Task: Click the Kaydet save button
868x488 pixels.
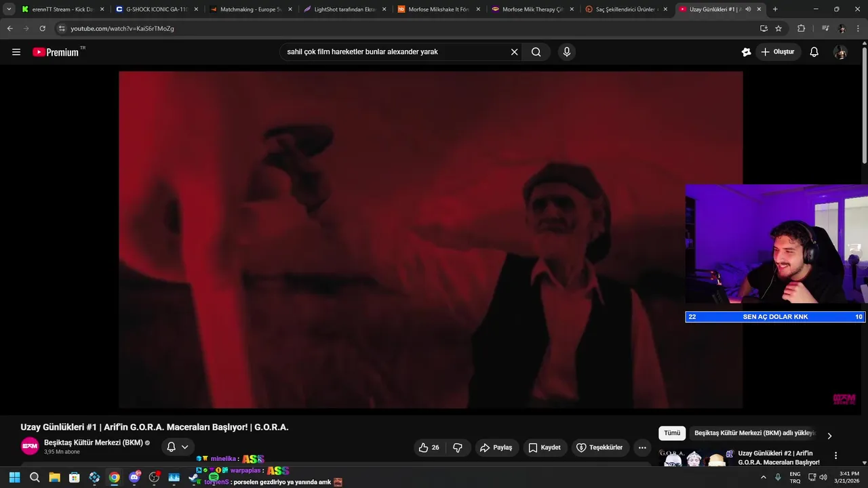Action: point(545,447)
